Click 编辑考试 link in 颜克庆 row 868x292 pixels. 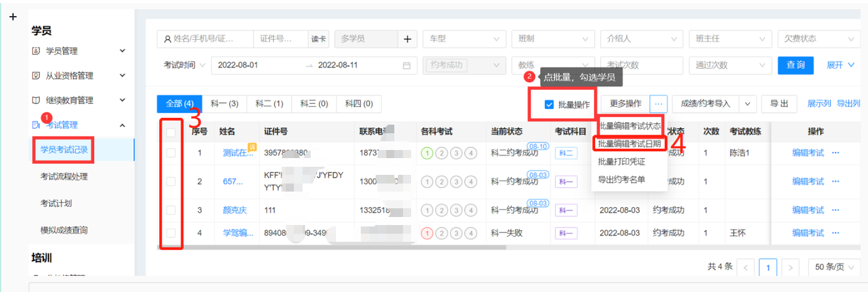[808, 210]
